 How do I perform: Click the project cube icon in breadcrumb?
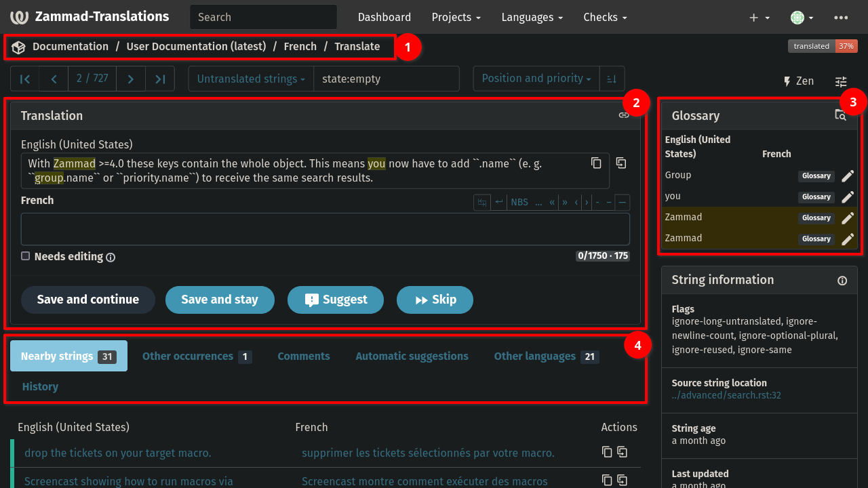pos(18,47)
